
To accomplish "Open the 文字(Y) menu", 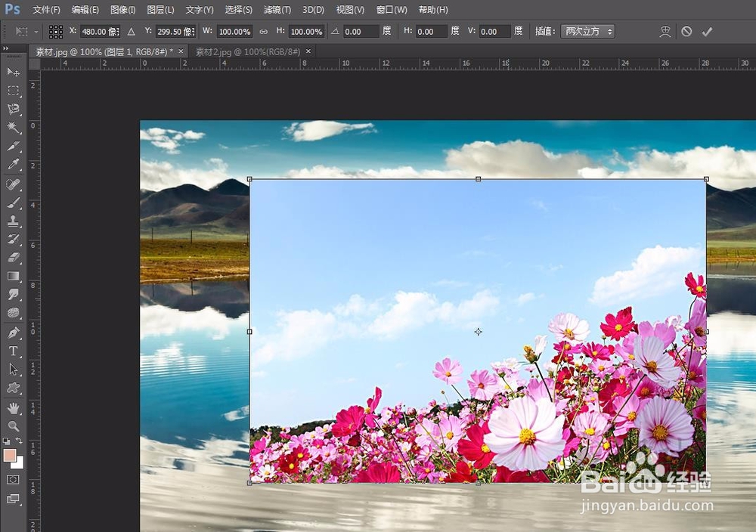I will point(200,10).
